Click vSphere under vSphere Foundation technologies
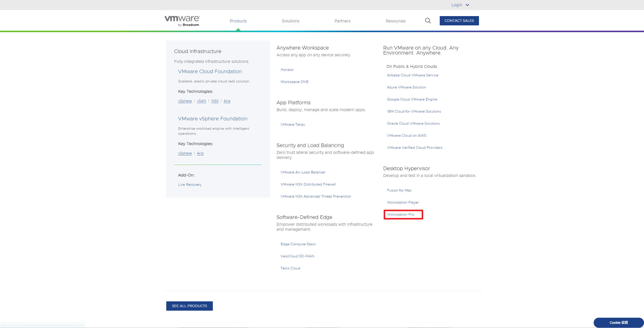644x328 pixels. tap(185, 153)
